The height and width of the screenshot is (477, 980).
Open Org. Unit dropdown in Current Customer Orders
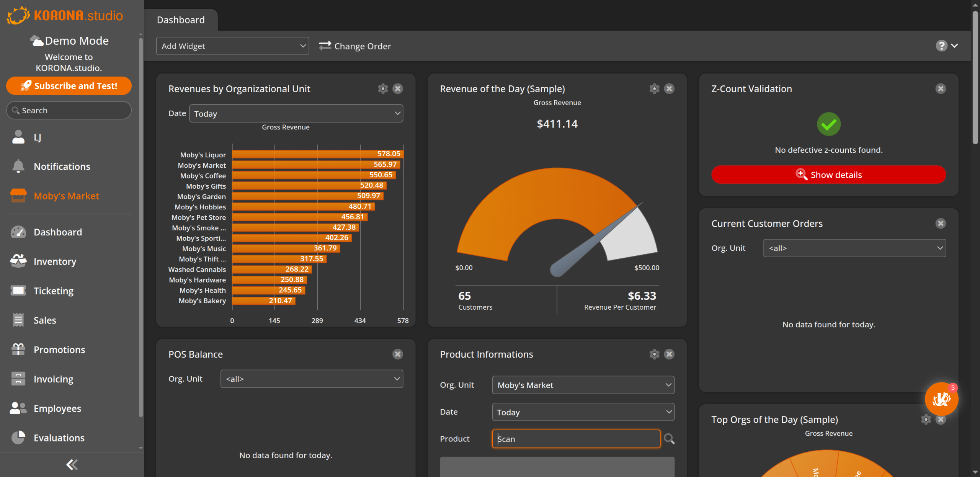click(854, 248)
